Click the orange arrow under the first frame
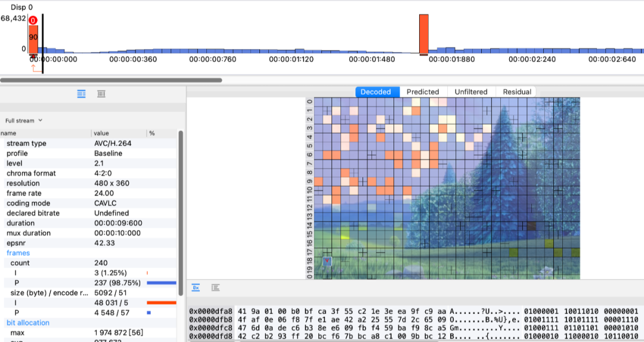Screen dimensions: 644x342 [x=35, y=69]
